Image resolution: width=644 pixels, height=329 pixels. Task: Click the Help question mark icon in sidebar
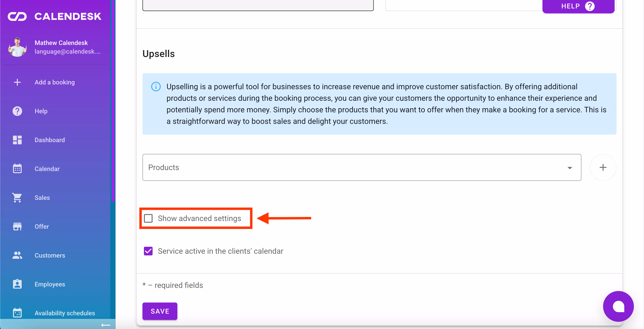point(17,111)
